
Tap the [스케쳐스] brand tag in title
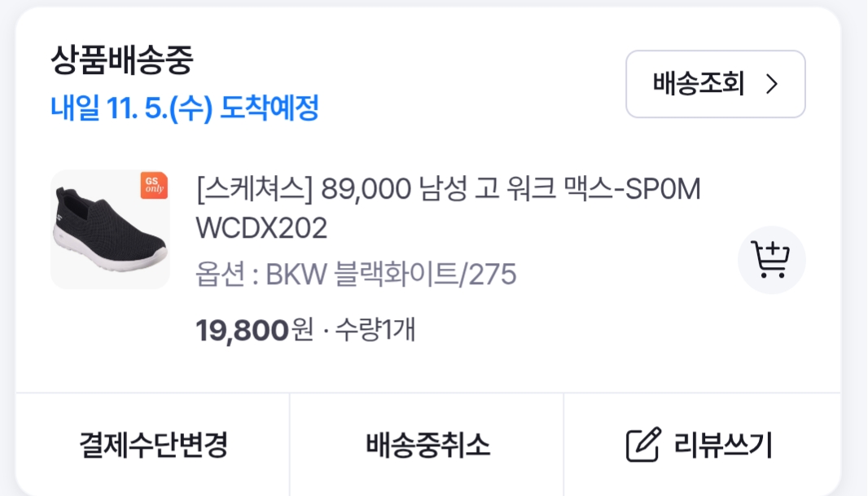255,189
